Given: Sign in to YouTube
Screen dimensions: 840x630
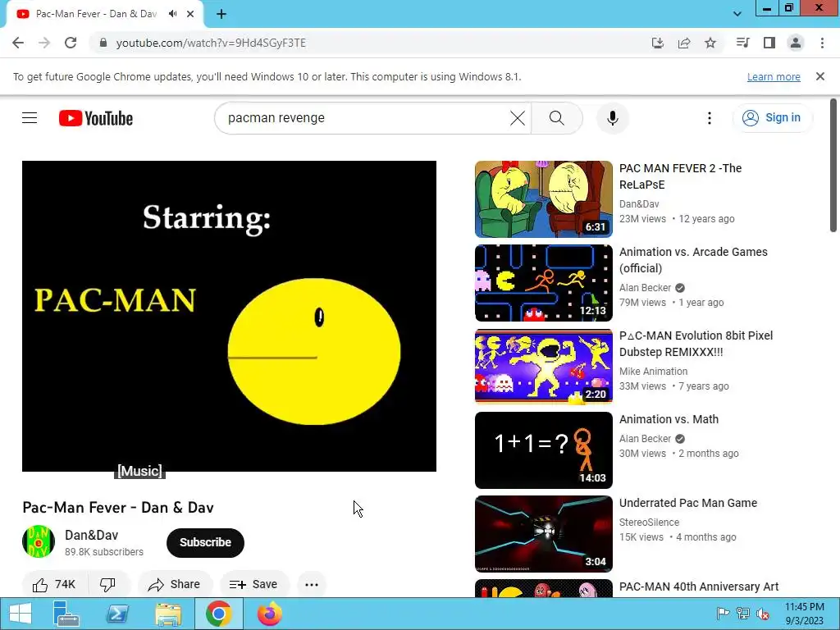Looking at the screenshot, I should (772, 118).
